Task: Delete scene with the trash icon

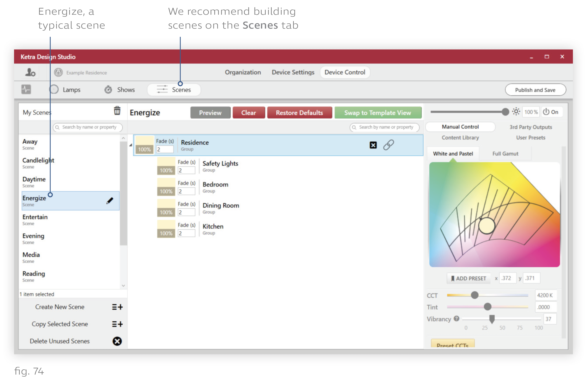Action: (117, 111)
